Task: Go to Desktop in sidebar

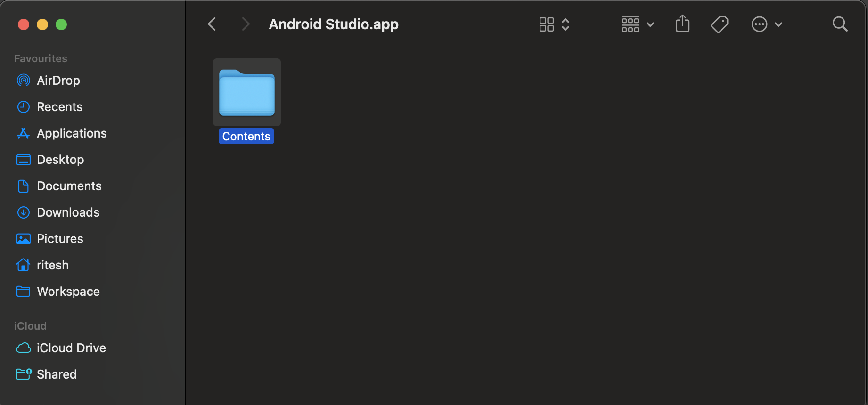Action: [x=60, y=160]
